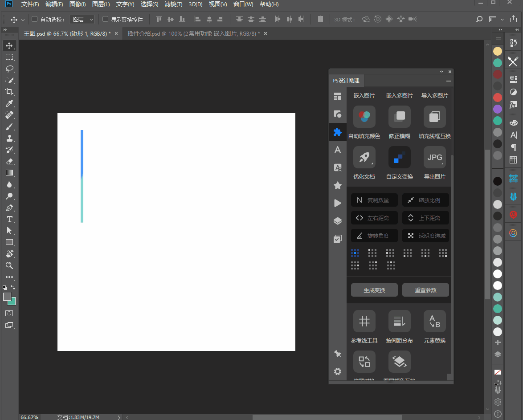Close the 插件介绍.psd tab
Viewport: 523px width, 420px height.
point(266,33)
